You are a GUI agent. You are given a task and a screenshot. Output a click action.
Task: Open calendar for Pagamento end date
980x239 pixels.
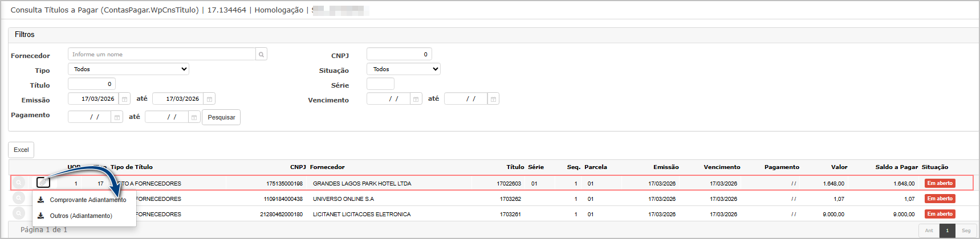point(194,117)
